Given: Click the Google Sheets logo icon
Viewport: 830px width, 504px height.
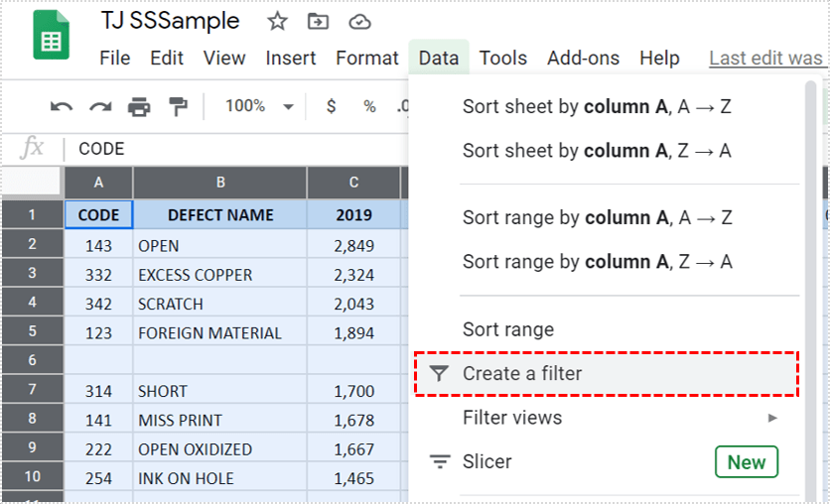Looking at the screenshot, I should 51,39.
